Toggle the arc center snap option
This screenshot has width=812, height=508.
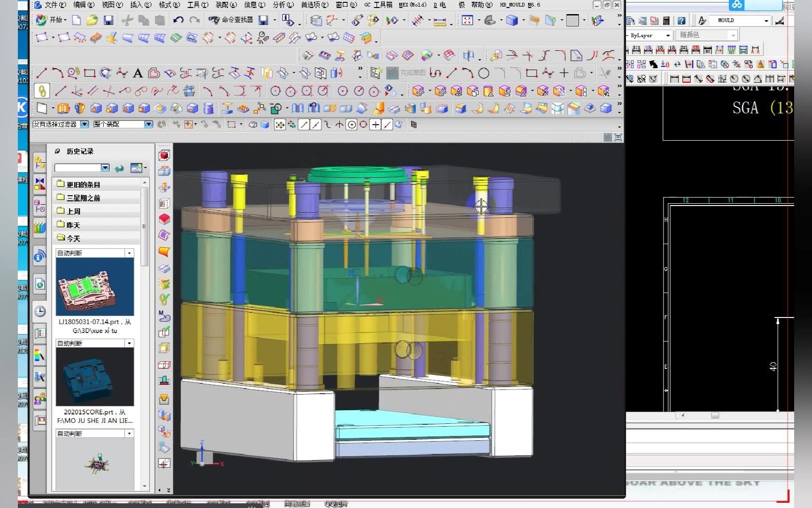pos(351,125)
